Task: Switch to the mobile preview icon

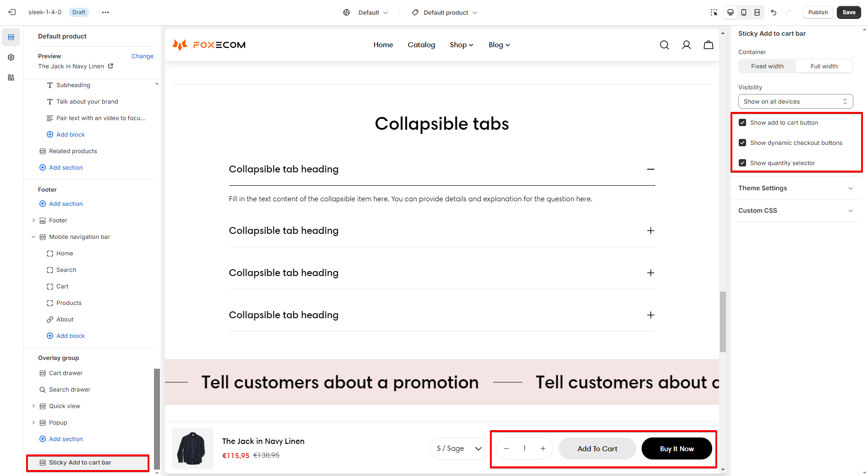Action: click(744, 12)
